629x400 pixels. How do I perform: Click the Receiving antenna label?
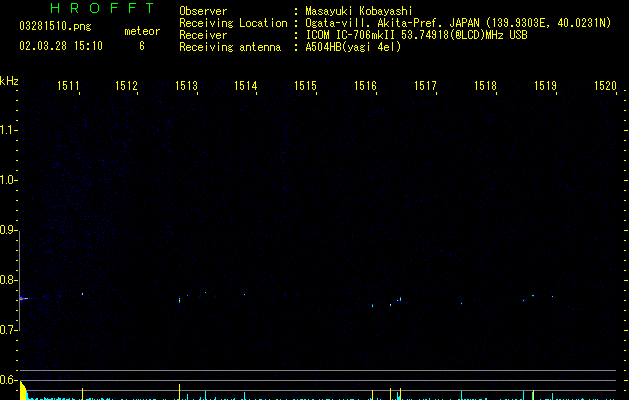(230, 47)
